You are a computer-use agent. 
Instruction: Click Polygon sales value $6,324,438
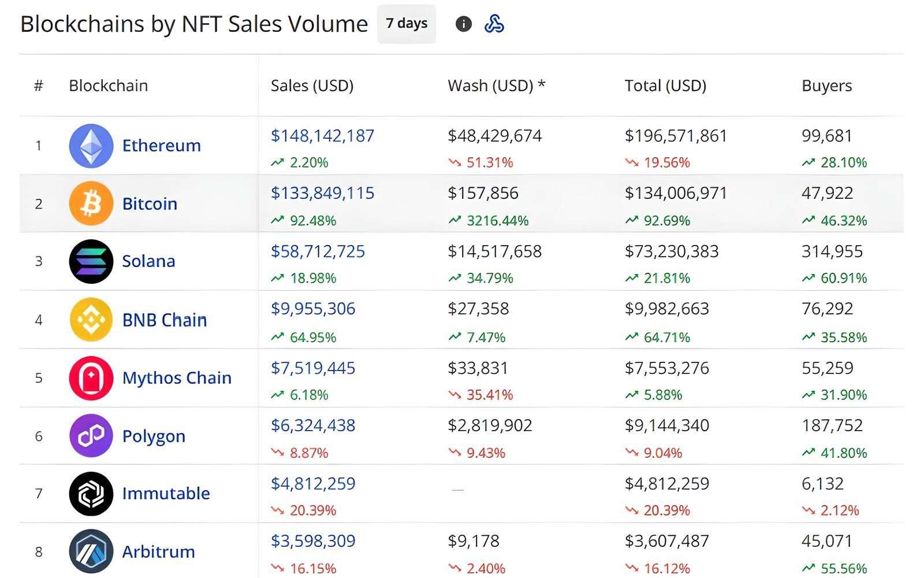(313, 425)
